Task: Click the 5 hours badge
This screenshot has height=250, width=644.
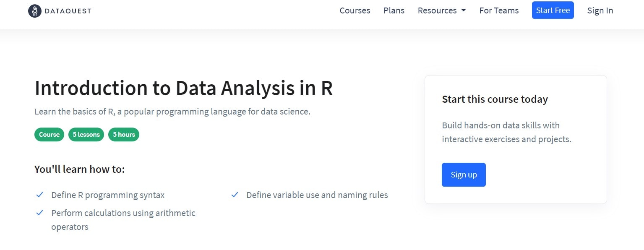Action: tap(124, 135)
